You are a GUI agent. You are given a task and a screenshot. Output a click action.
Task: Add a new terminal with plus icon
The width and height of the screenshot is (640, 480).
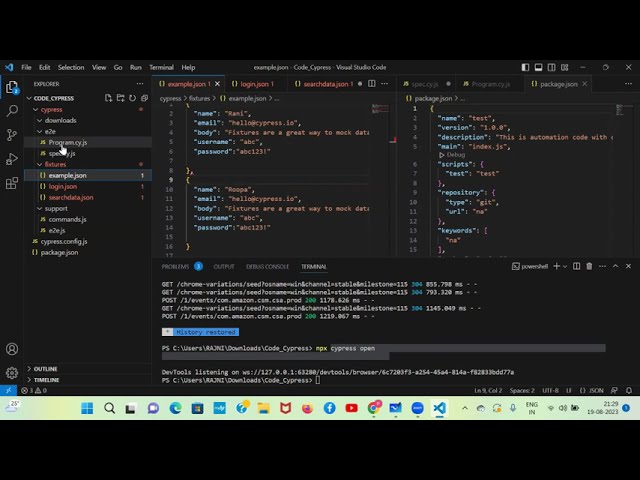[x=556, y=266]
